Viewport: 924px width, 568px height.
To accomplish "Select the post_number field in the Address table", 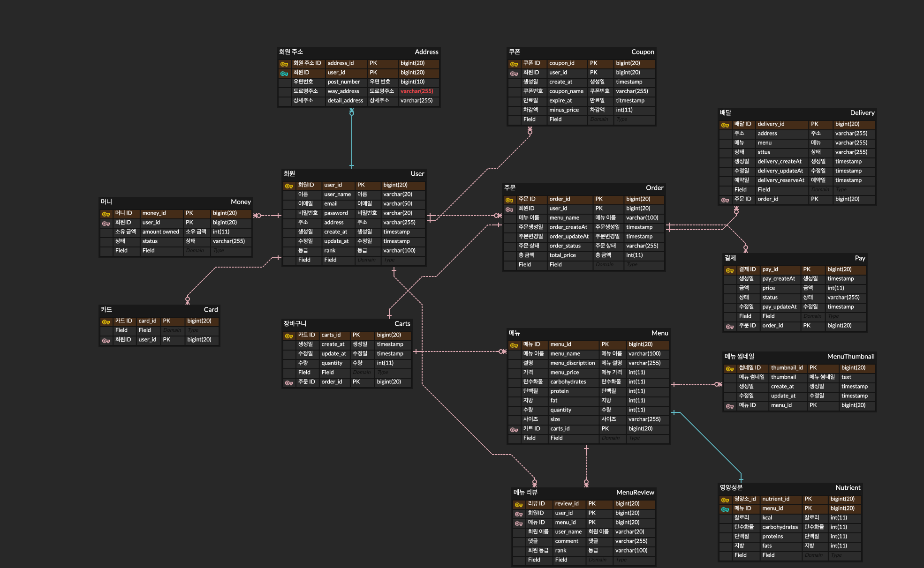I will pyautogui.click(x=343, y=82).
